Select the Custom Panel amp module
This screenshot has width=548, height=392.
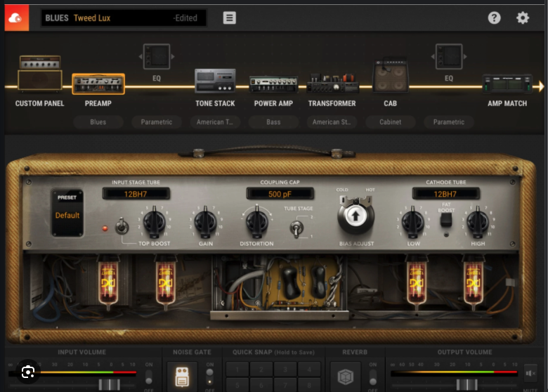pyautogui.click(x=40, y=73)
